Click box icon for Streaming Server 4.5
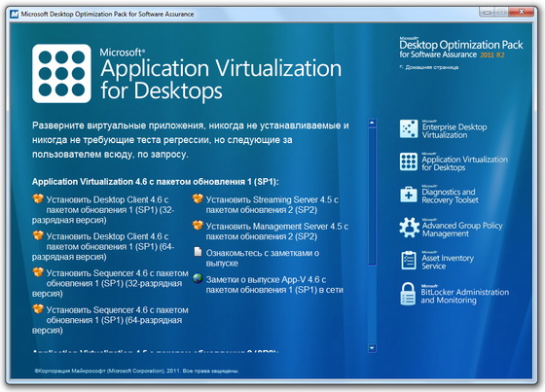 click(198, 198)
